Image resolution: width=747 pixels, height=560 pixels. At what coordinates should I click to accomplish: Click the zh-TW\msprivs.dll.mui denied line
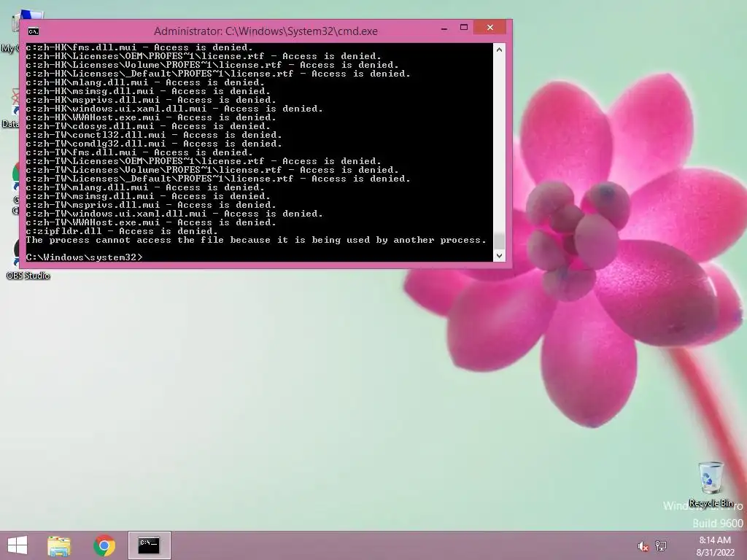(x=150, y=205)
